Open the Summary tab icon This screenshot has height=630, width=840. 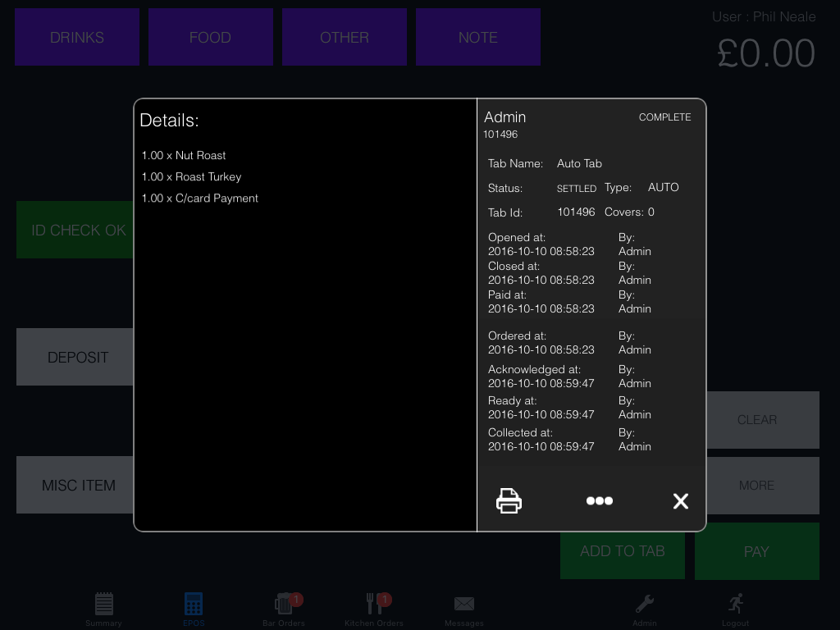[x=104, y=608]
